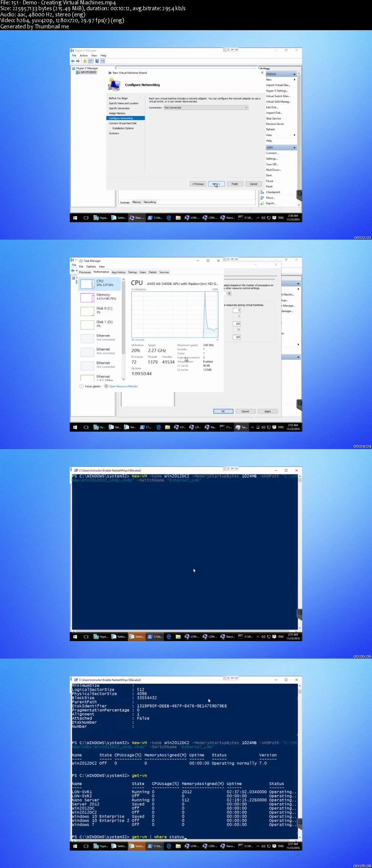Open the Connection dropdown showing Not Connected
The width and height of the screenshot is (372, 868).
pos(206,108)
